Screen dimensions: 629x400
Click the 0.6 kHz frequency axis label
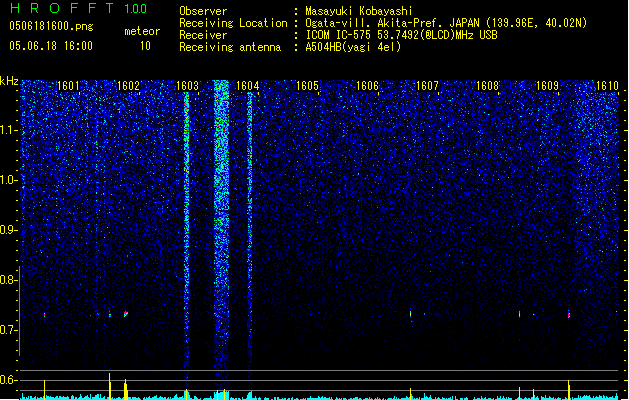click(9, 380)
